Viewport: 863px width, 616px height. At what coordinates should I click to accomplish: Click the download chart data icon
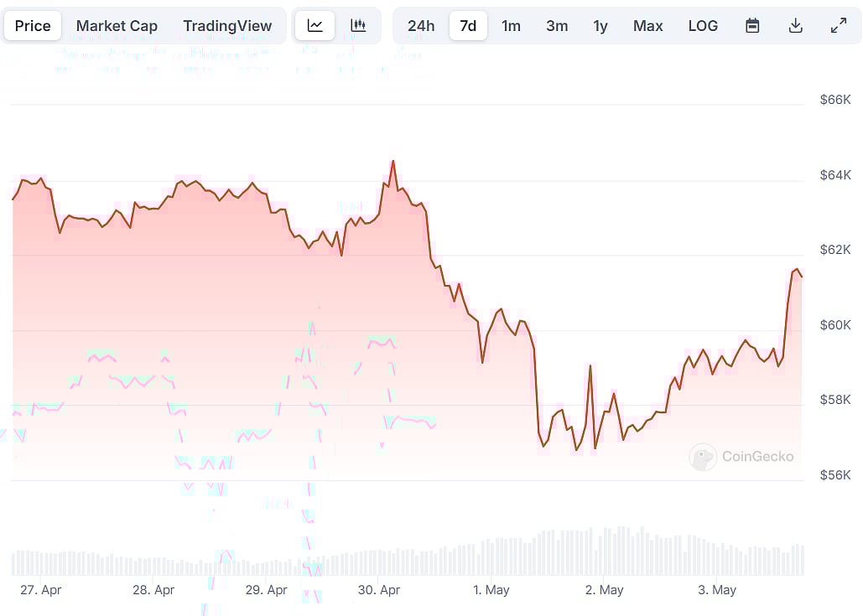point(795,26)
